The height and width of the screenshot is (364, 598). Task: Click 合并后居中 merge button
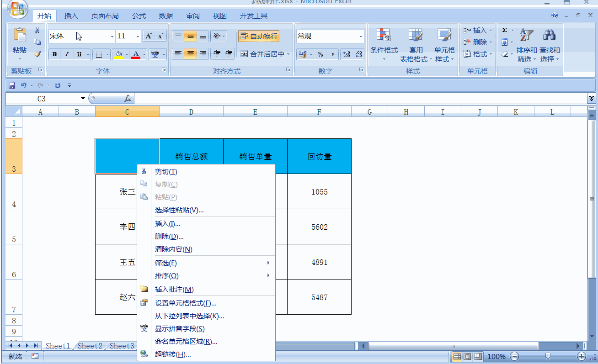pyautogui.click(x=262, y=54)
